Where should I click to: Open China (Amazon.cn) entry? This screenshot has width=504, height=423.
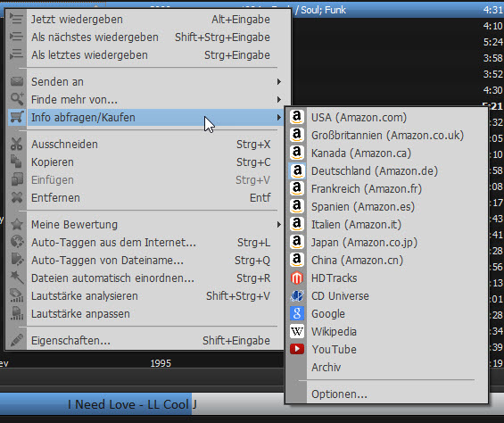(x=386, y=260)
